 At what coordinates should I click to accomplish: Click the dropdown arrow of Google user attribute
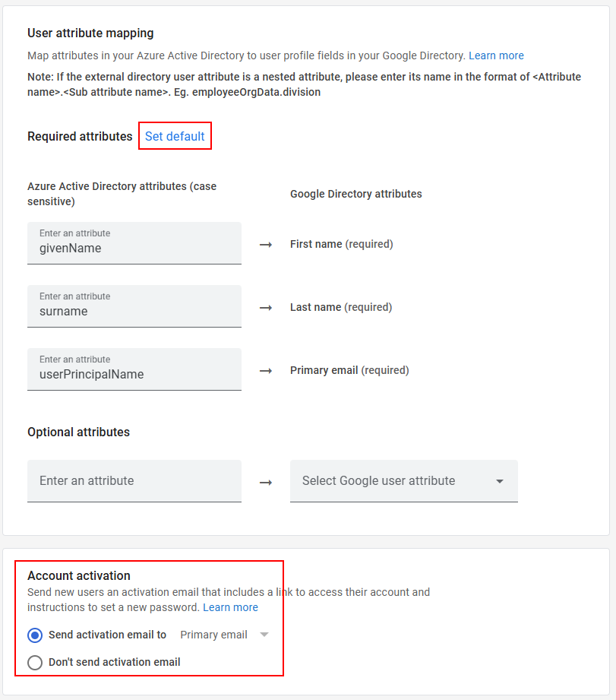500,481
